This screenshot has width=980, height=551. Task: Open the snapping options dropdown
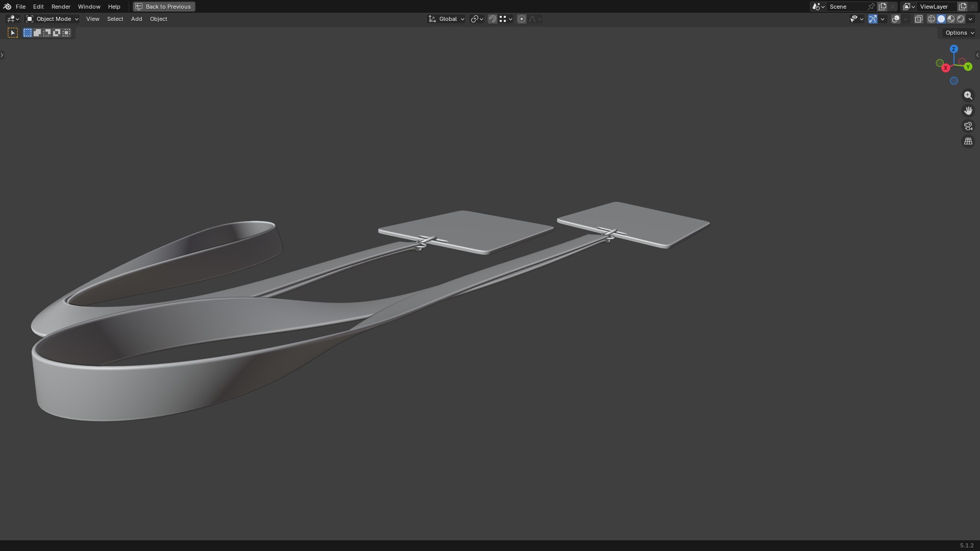(x=506, y=19)
